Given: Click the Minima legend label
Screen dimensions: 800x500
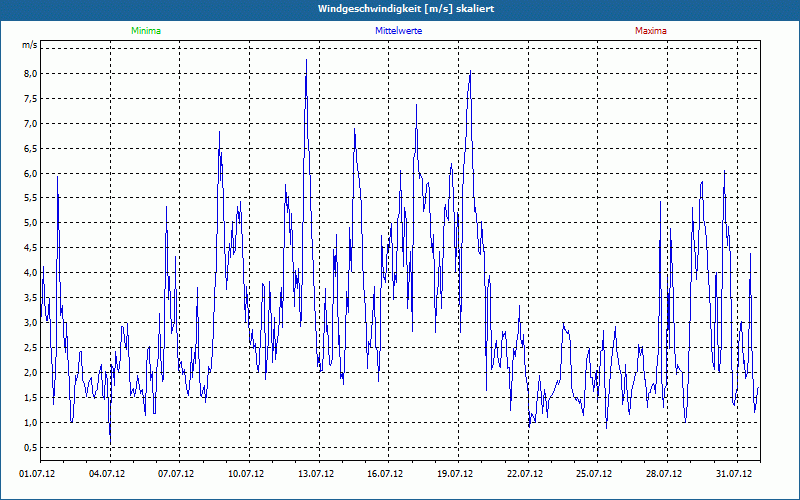Looking at the screenshot, I should point(145,31).
